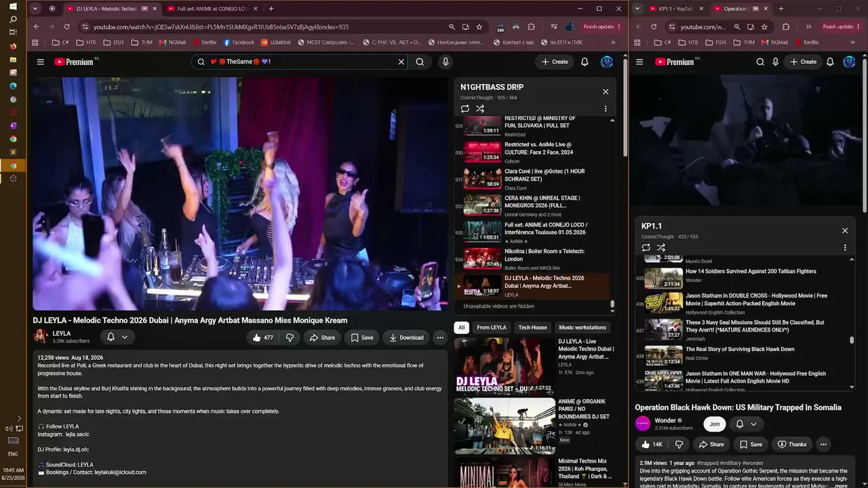Open account avatar menu in left YouTube window
The width and height of the screenshot is (868, 488).
607,62
